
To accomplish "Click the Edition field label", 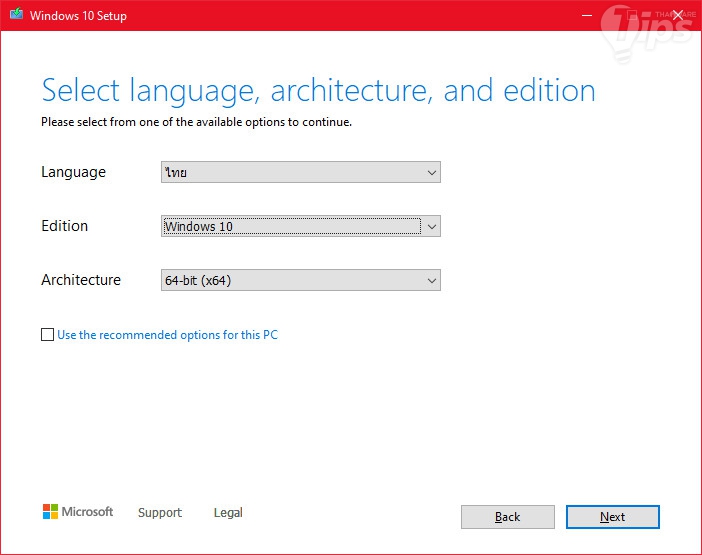I will pos(64,226).
